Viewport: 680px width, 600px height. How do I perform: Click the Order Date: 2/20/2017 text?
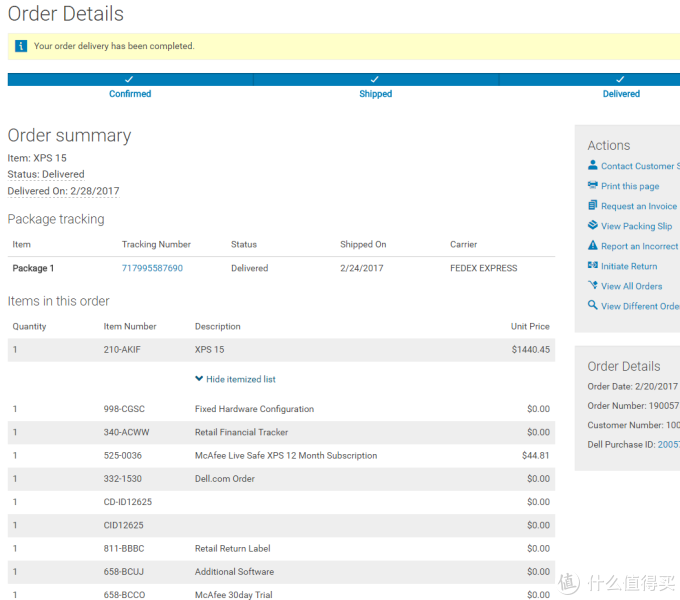point(632,386)
